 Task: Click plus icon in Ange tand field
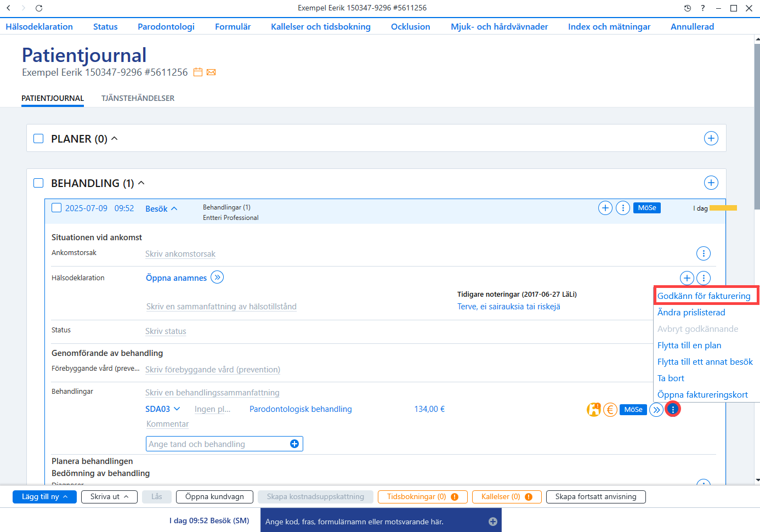(294, 444)
